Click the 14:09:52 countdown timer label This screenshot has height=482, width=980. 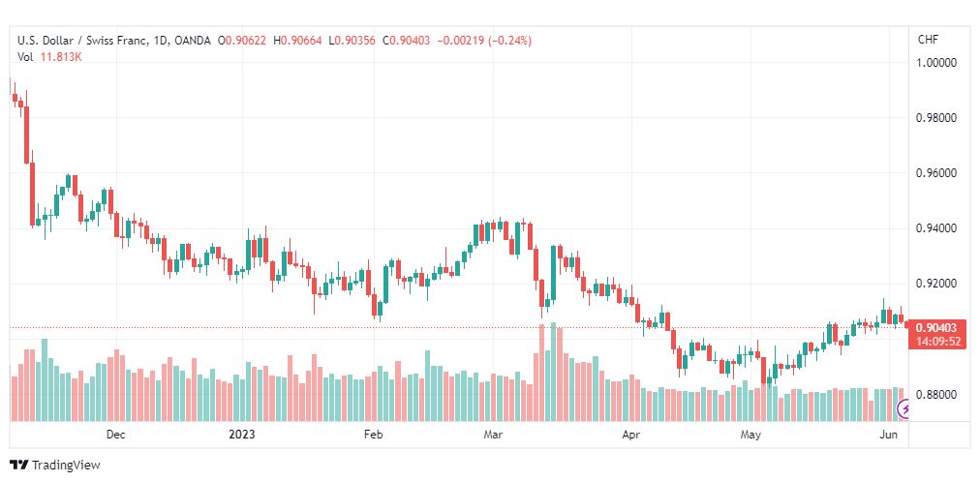pyautogui.click(x=935, y=342)
